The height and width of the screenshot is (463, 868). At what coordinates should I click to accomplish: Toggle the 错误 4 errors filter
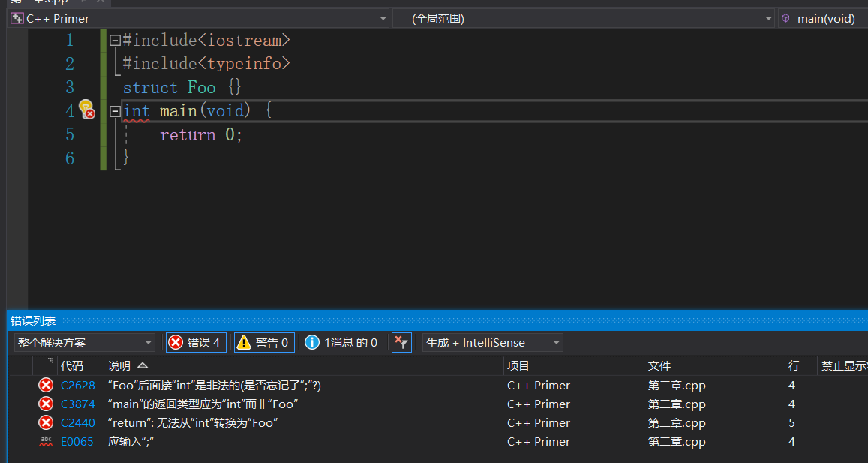click(x=196, y=343)
